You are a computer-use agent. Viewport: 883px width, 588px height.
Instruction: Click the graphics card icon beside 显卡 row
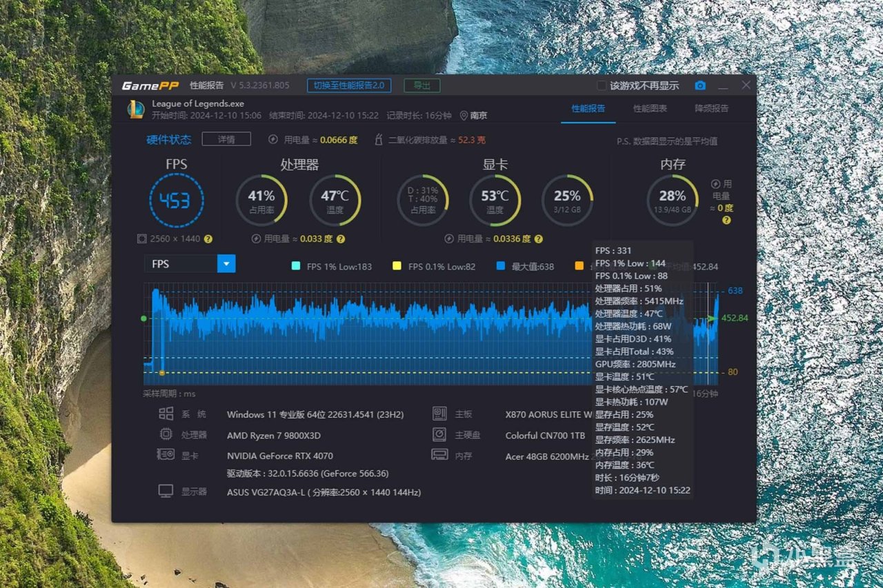(166, 455)
